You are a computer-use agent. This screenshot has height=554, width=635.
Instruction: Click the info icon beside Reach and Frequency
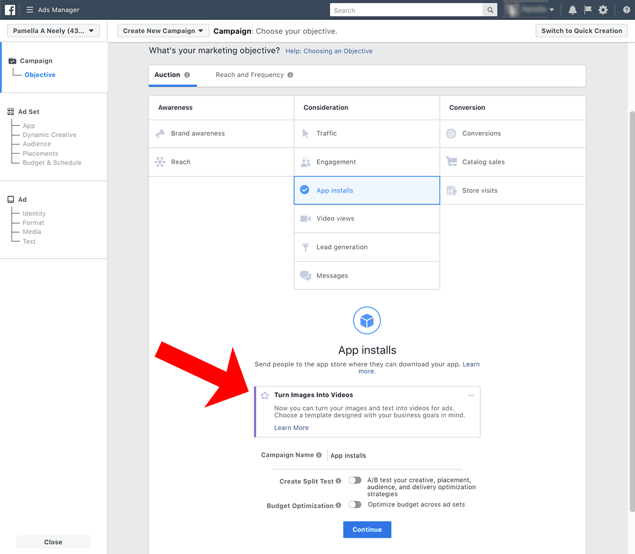(x=290, y=75)
